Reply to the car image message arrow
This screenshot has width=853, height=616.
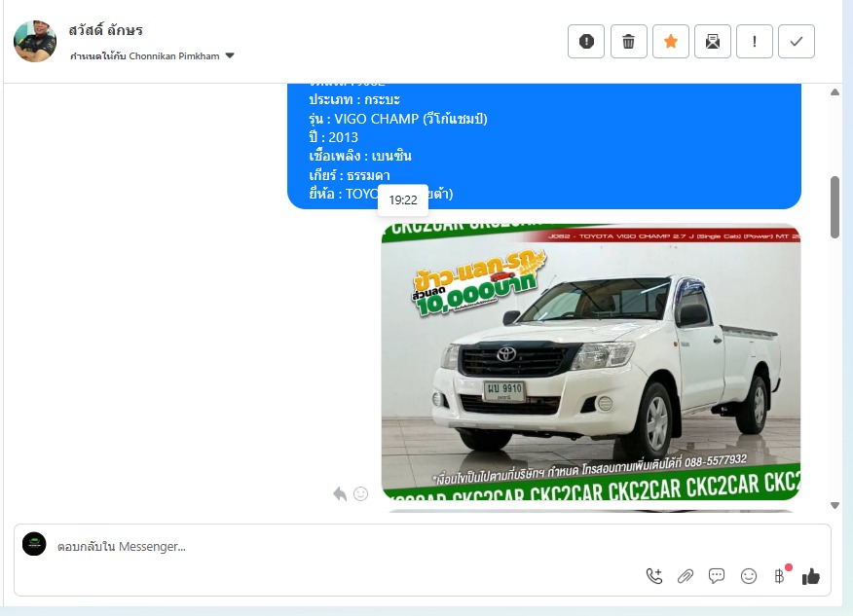[x=340, y=493]
